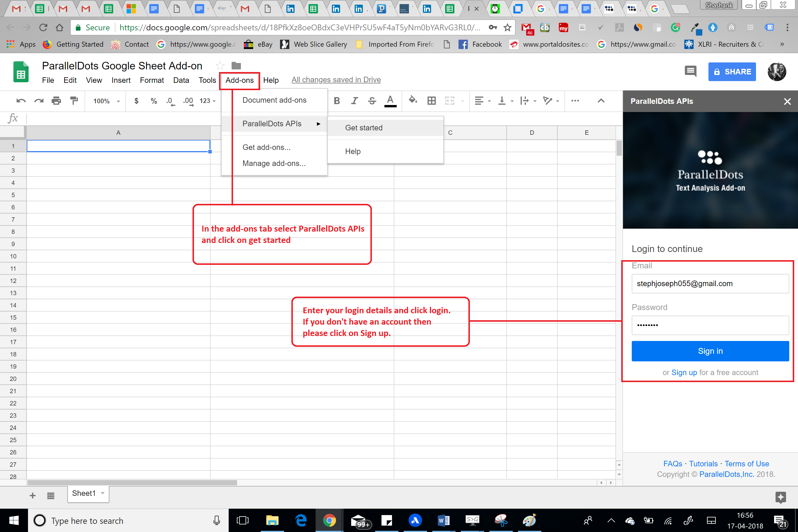Viewport: 798px width, 532px height.
Task: Open the borders menu icon
Action: [431, 101]
